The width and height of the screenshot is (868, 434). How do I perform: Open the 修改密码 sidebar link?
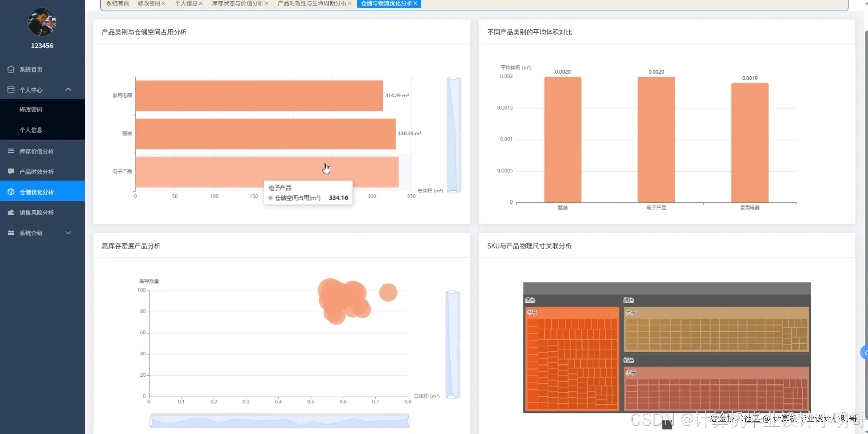31,110
